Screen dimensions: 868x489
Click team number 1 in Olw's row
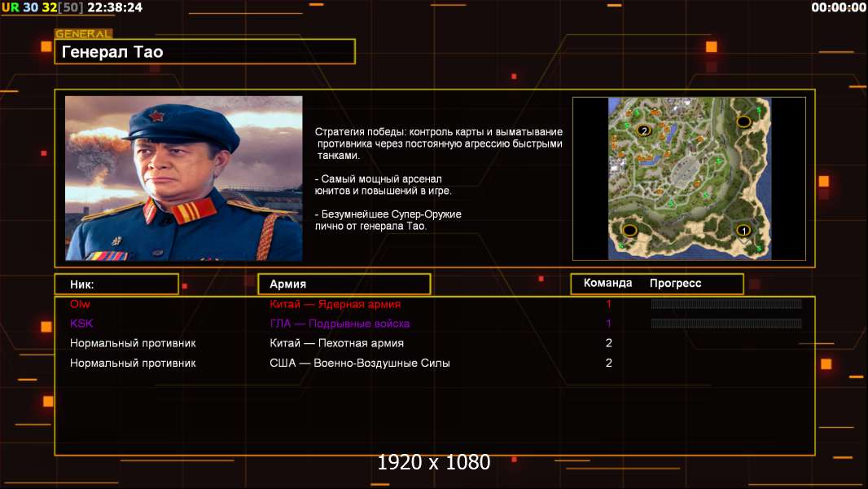point(609,303)
